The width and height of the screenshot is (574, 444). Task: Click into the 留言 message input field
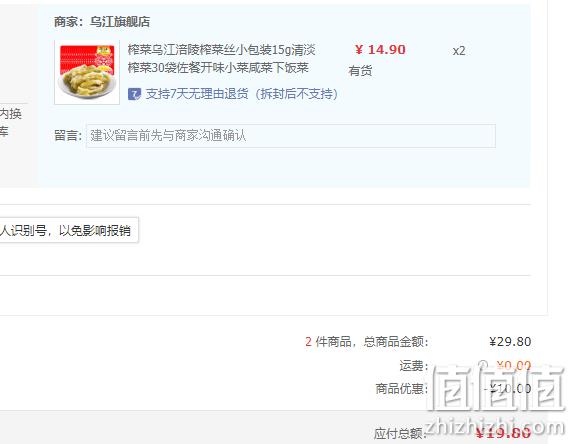coord(291,136)
